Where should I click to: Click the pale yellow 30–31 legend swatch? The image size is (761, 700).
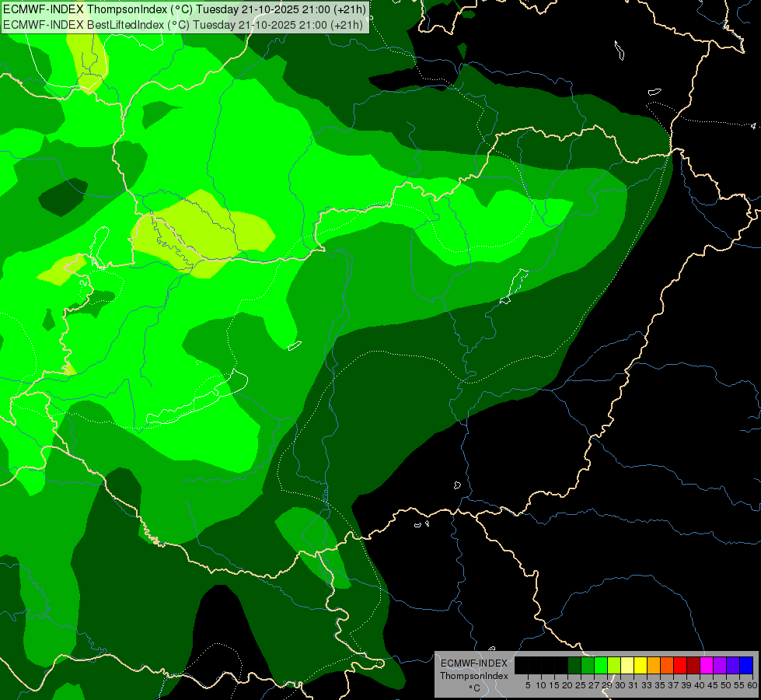[x=627, y=666]
